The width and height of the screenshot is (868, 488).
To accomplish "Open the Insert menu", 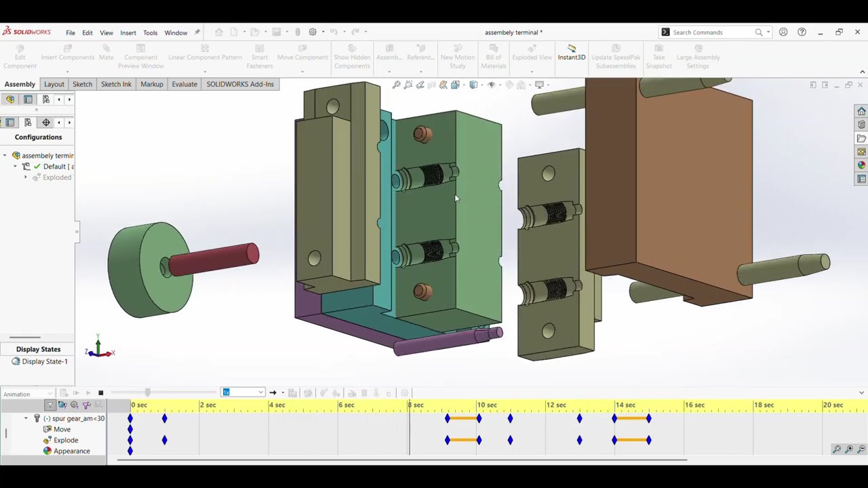I will tap(128, 33).
